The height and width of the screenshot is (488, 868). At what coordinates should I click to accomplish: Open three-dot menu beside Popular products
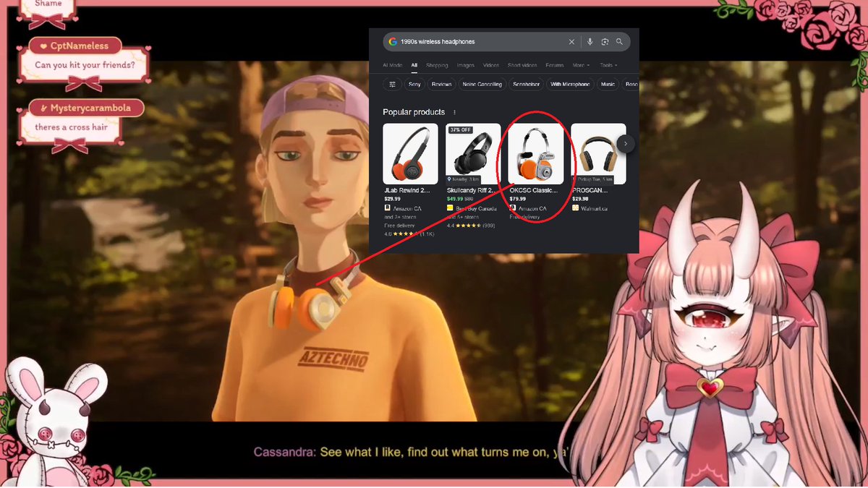[x=454, y=112]
